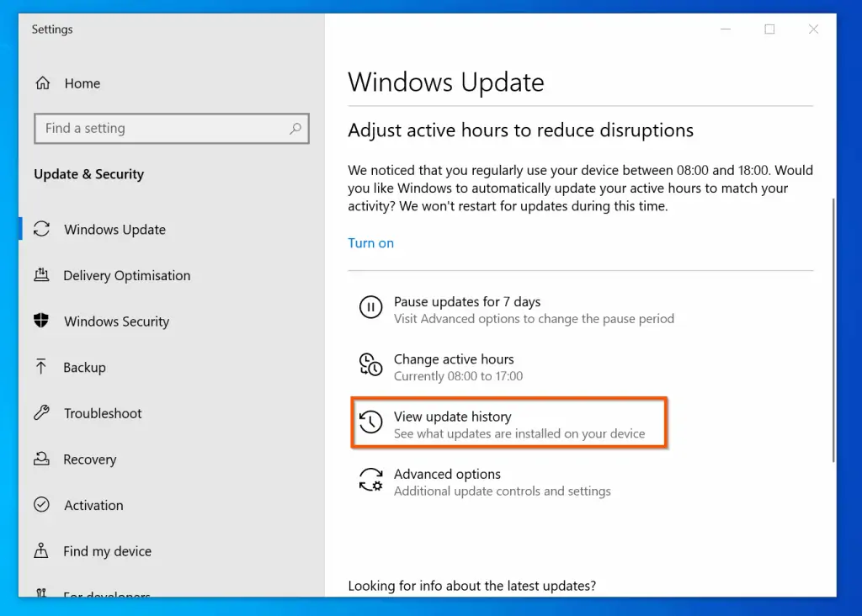This screenshot has width=862, height=616.
Task: Open View update history label
Action: coord(452,417)
